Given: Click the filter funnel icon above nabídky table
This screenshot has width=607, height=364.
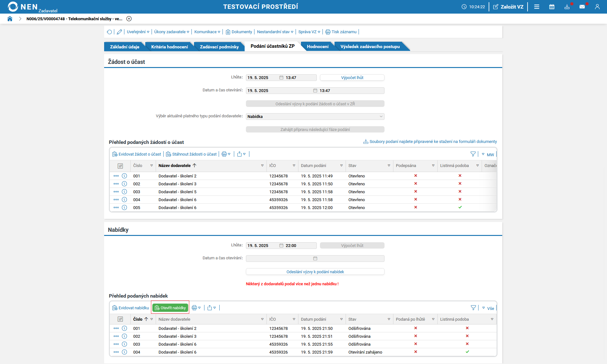Looking at the screenshot, I should pyautogui.click(x=473, y=308).
